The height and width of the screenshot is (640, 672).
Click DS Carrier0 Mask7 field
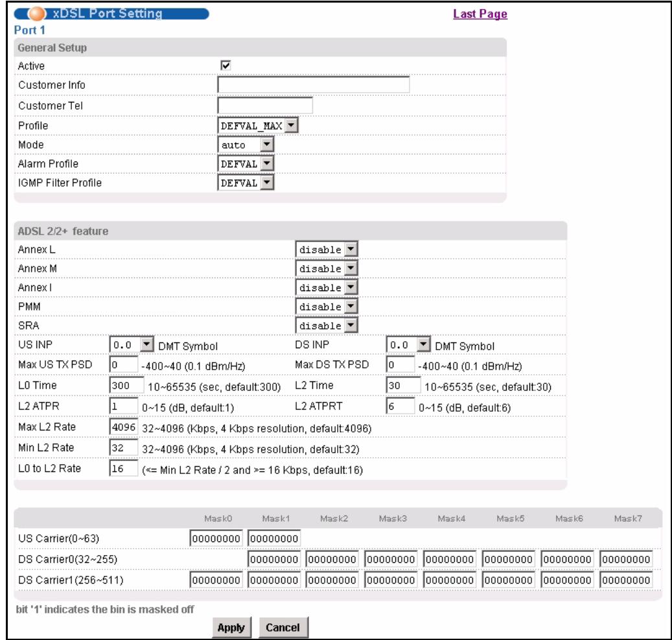pos(626,559)
